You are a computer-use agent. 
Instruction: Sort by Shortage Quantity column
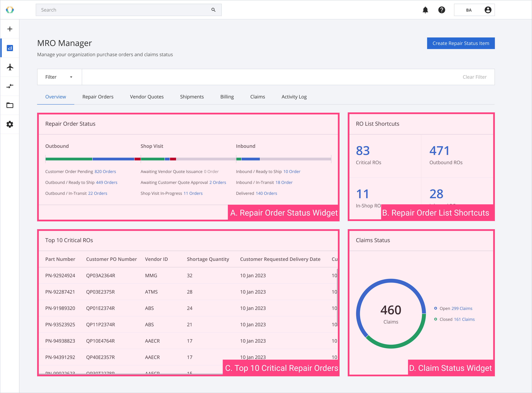(x=208, y=259)
